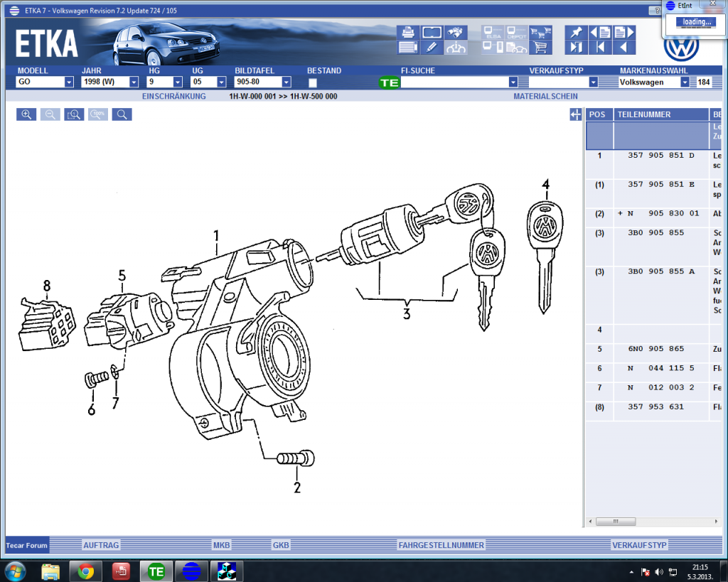728x582 pixels.
Task: Open the HG dropdown
Action: pos(177,82)
